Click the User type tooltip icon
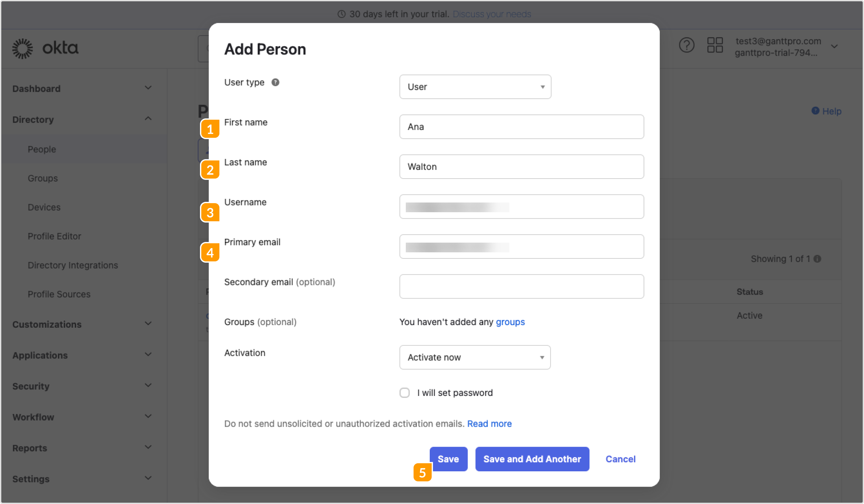 point(275,82)
